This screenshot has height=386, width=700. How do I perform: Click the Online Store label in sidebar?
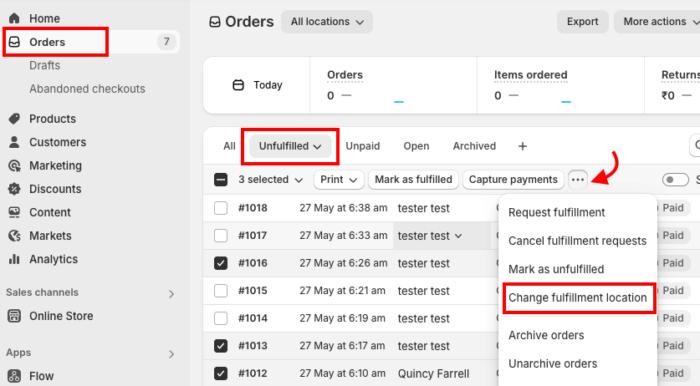click(x=61, y=316)
